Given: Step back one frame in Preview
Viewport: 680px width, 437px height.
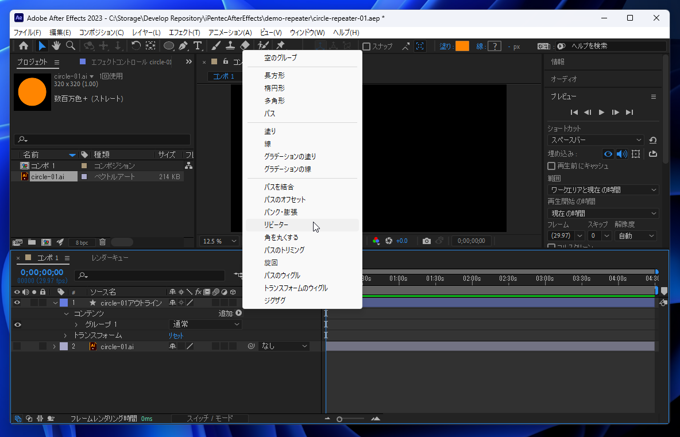Looking at the screenshot, I should 588,112.
